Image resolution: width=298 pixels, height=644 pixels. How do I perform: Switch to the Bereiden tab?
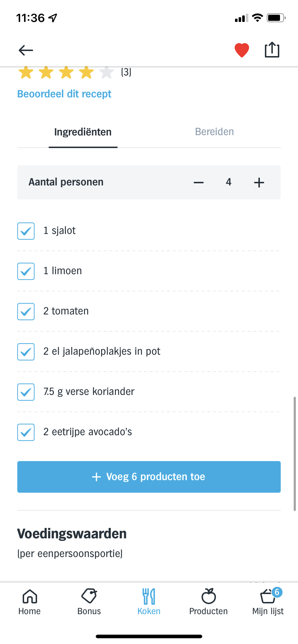coord(215,132)
